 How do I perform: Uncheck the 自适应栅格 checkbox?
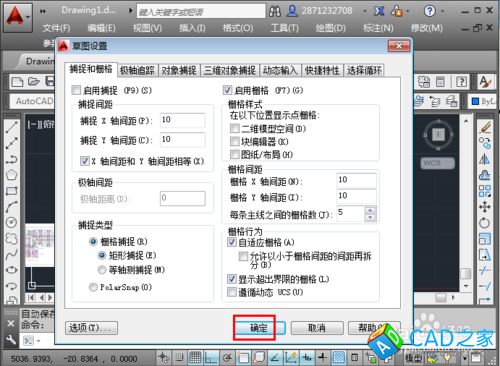(x=232, y=242)
